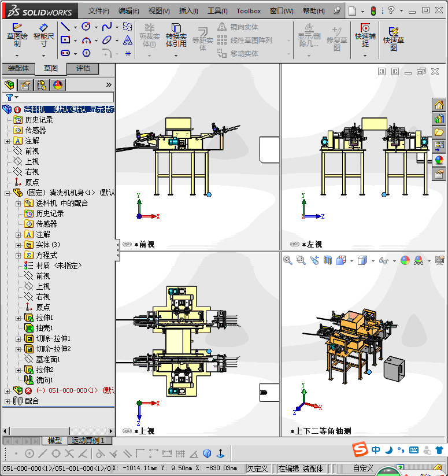Switch to the 运动算例1 tab
Viewport: 448px width, 476px height.
pyautogui.click(x=88, y=441)
